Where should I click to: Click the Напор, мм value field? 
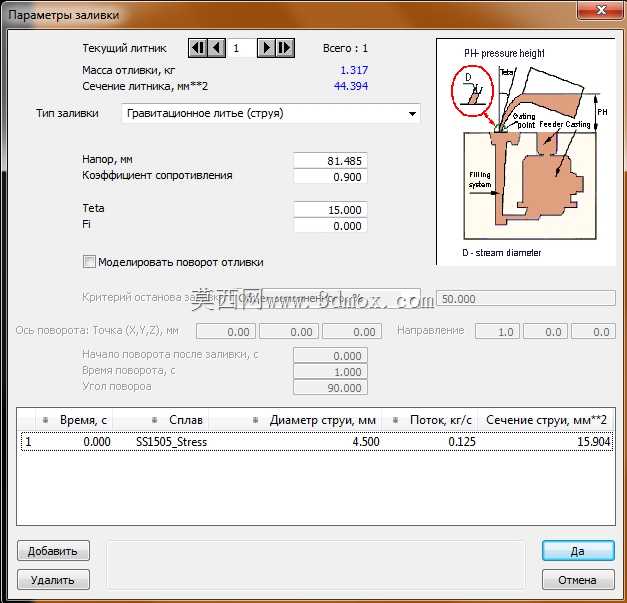click(x=330, y=161)
